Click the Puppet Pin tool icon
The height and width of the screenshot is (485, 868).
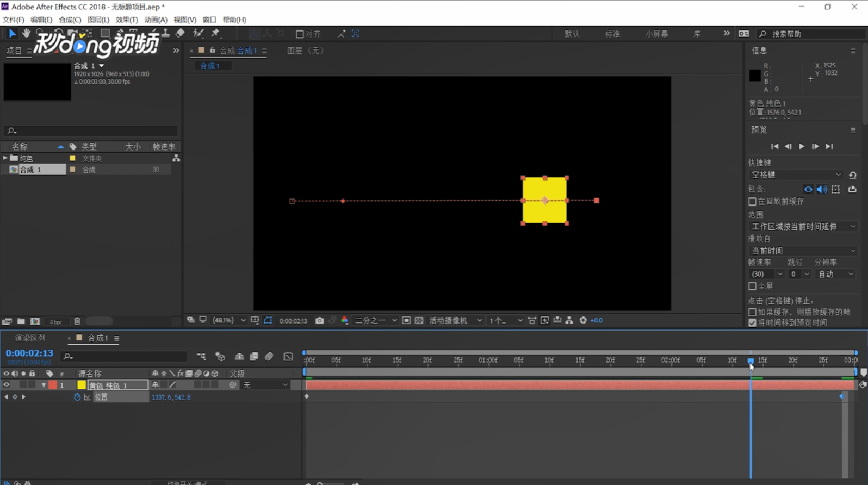click(215, 34)
